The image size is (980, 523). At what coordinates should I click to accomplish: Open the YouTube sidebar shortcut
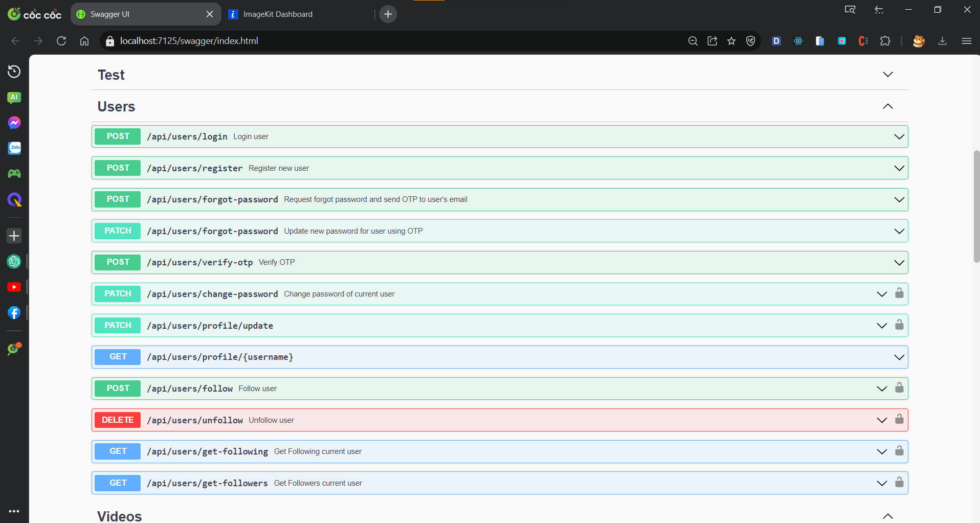[x=14, y=287]
